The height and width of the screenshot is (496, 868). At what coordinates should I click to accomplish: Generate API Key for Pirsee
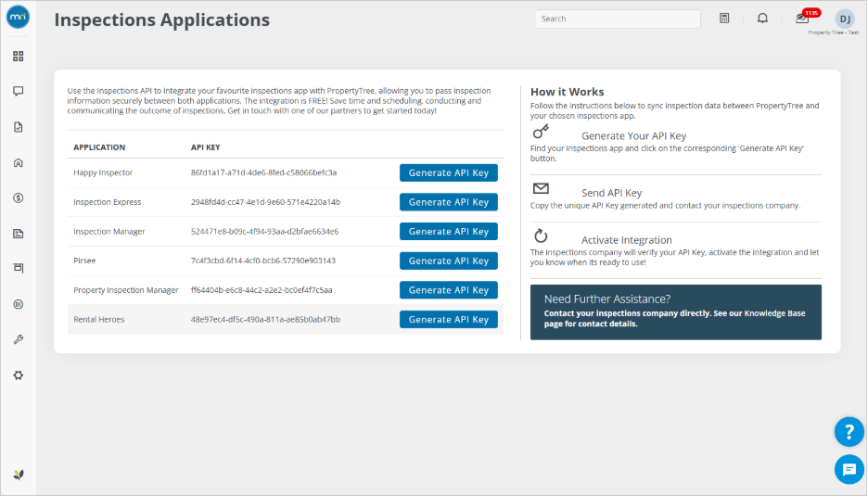coord(449,261)
